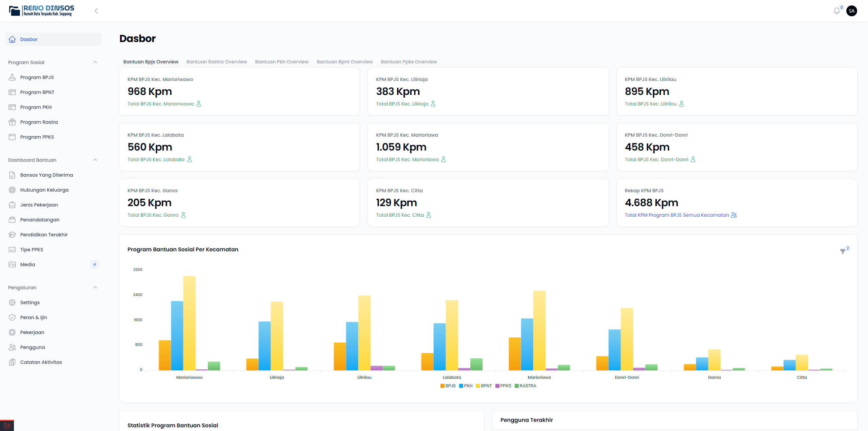The height and width of the screenshot is (431, 868).
Task: Collapse the Pengaturan section
Action: [95, 288]
